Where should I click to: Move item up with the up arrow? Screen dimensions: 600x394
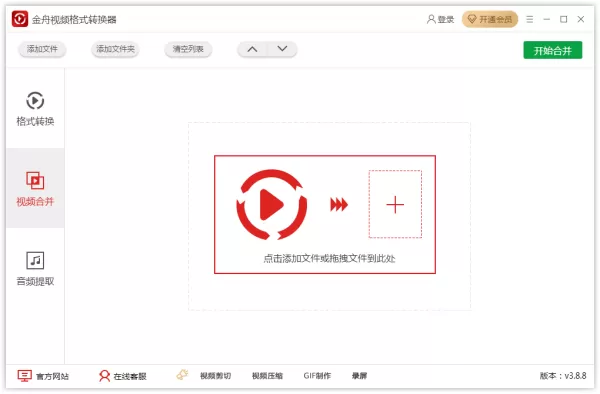click(x=252, y=49)
